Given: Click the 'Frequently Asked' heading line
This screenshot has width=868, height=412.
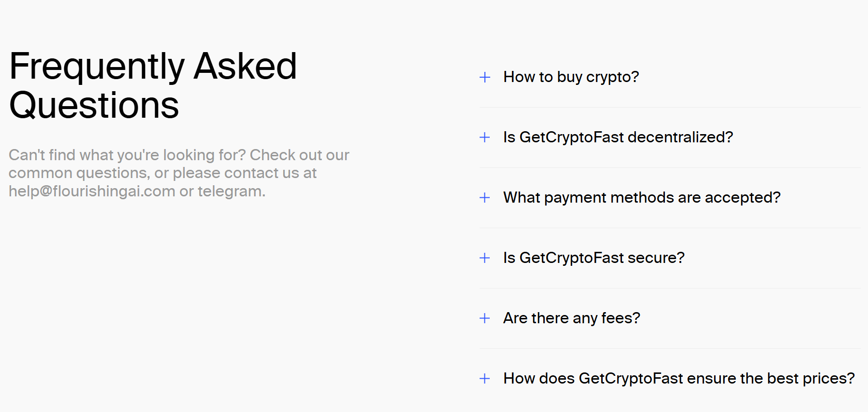Looking at the screenshot, I should 152,66.
